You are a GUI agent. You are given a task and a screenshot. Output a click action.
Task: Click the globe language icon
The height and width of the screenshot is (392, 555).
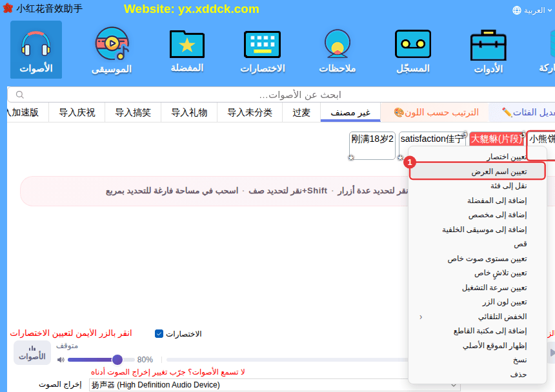(517, 10)
